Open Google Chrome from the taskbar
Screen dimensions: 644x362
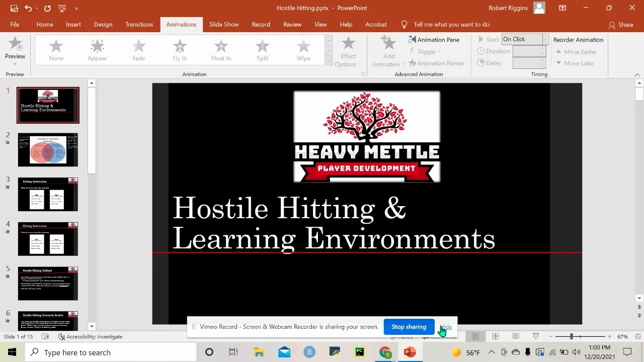(x=385, y=352)
